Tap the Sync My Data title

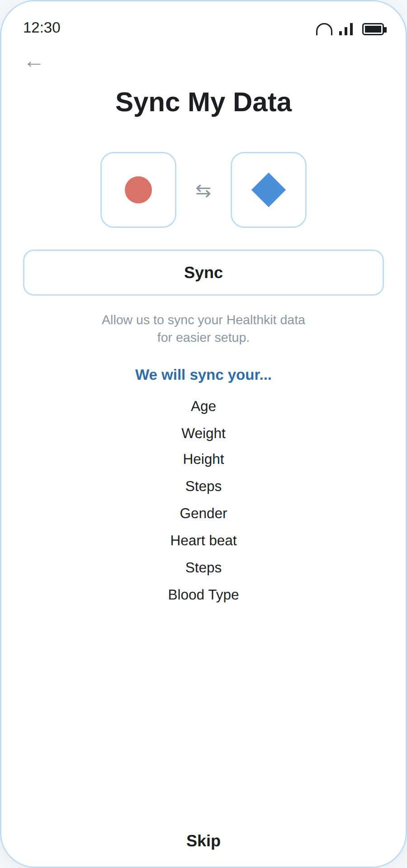tap(203, 102)
